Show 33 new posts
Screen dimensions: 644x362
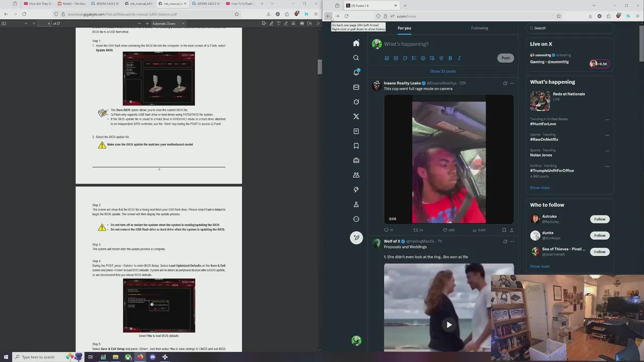[x=443, y=71]
